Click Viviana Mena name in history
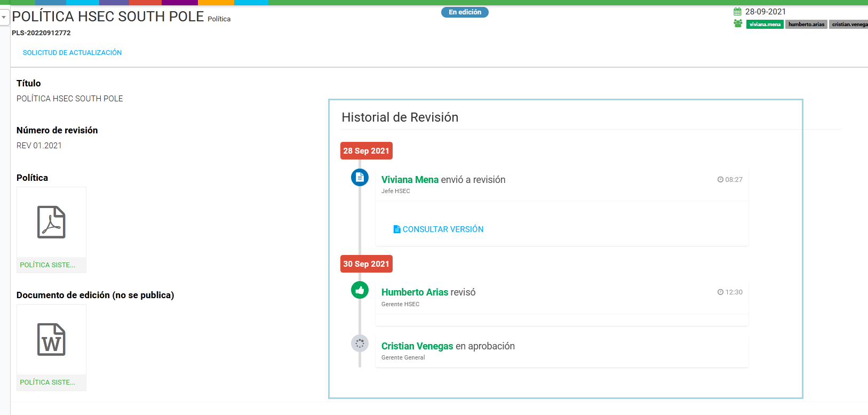868x415 pixels. (x=410, y=180)
